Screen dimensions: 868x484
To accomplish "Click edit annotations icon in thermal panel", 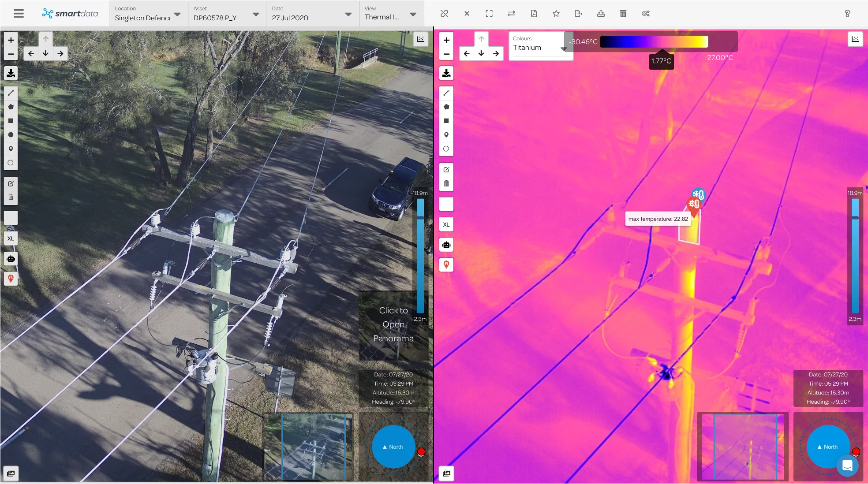I will [x=446, y=170].
